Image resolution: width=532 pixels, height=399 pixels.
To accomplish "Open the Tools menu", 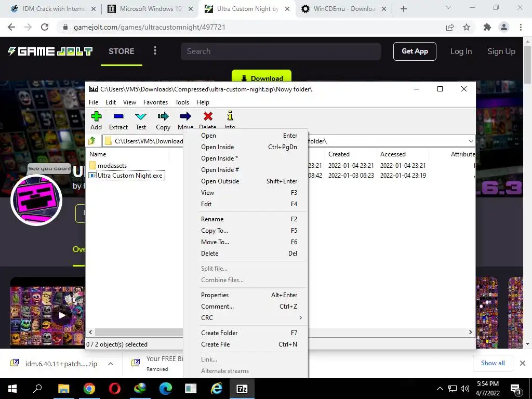I will tap(182, 102).
